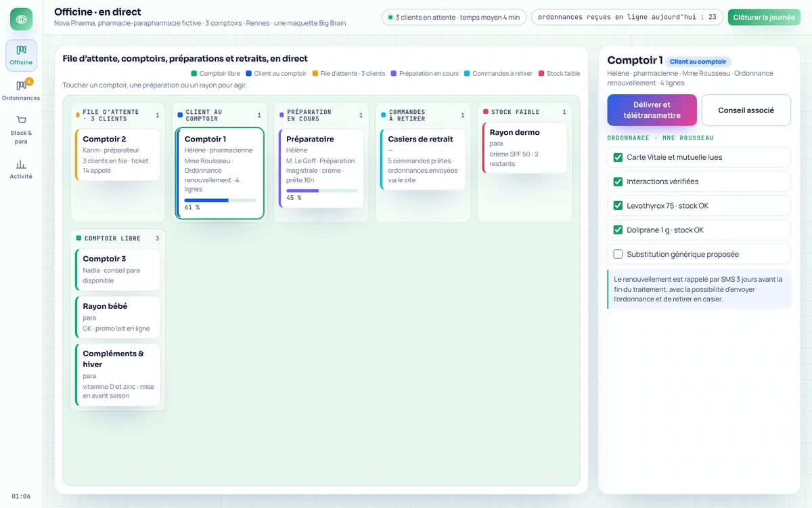Screen dimensions: 812x508
Task: Click the Officine · en direct title
Action: [x=97, y=12]
